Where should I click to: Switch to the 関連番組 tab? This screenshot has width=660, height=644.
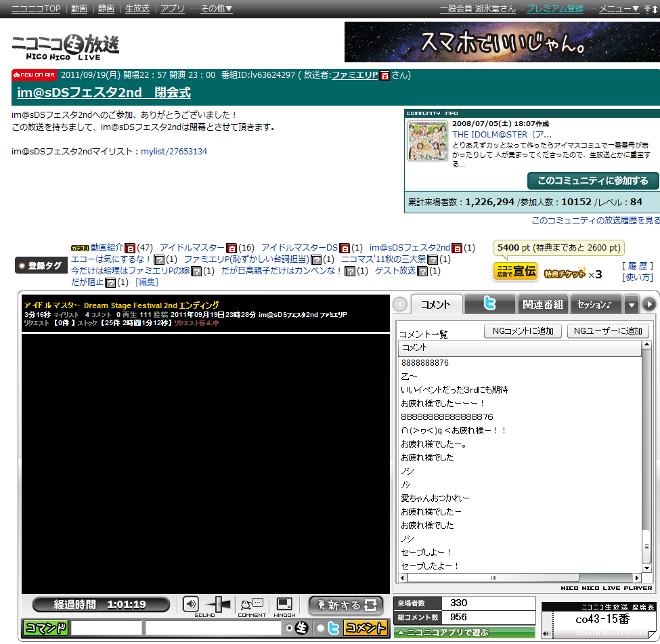point(543,304)
